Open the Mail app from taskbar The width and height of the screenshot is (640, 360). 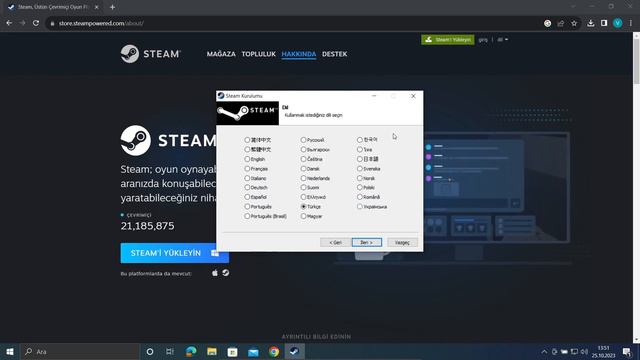pyautogui.click(x=253, y=351)
